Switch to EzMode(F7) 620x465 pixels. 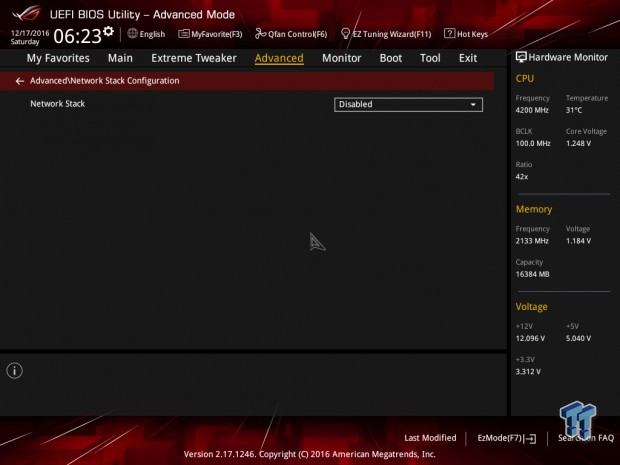point(507,438)
